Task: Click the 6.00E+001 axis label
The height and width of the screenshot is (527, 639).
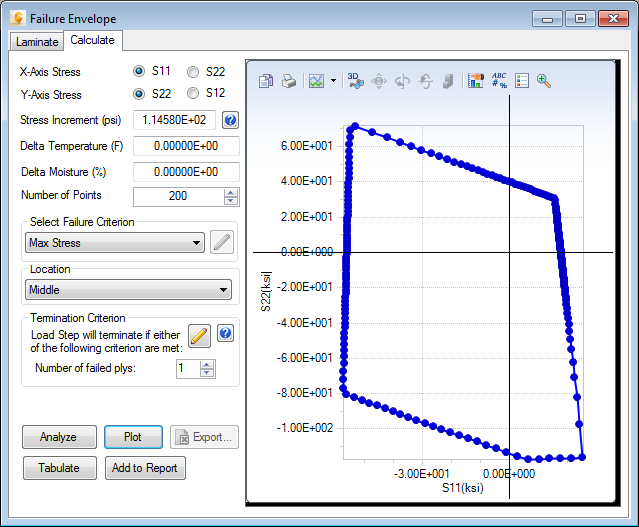Action: (x=306, y=146)
